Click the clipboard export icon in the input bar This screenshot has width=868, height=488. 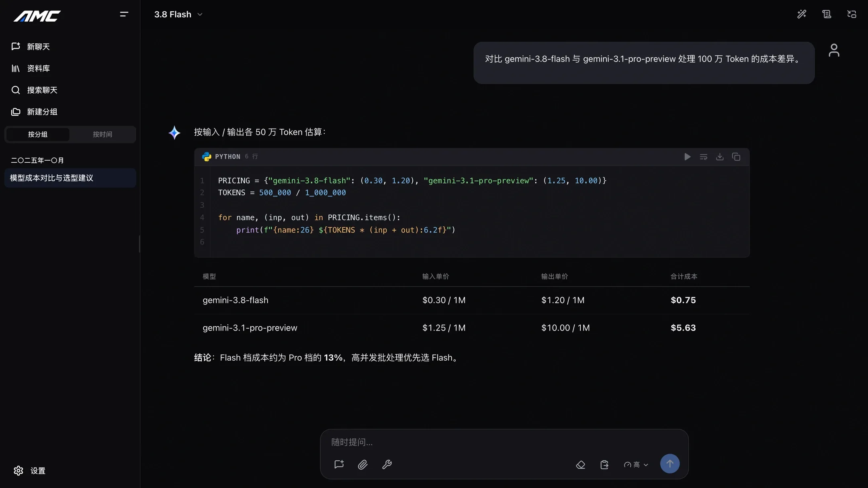(x=604, y=465)
